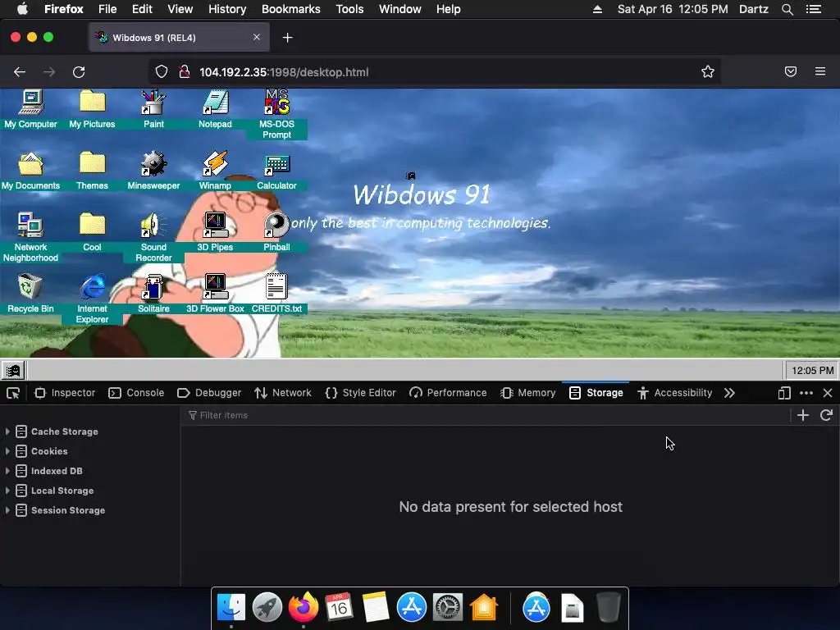Launch the Internet Explorer icon

tap(92, 298)
